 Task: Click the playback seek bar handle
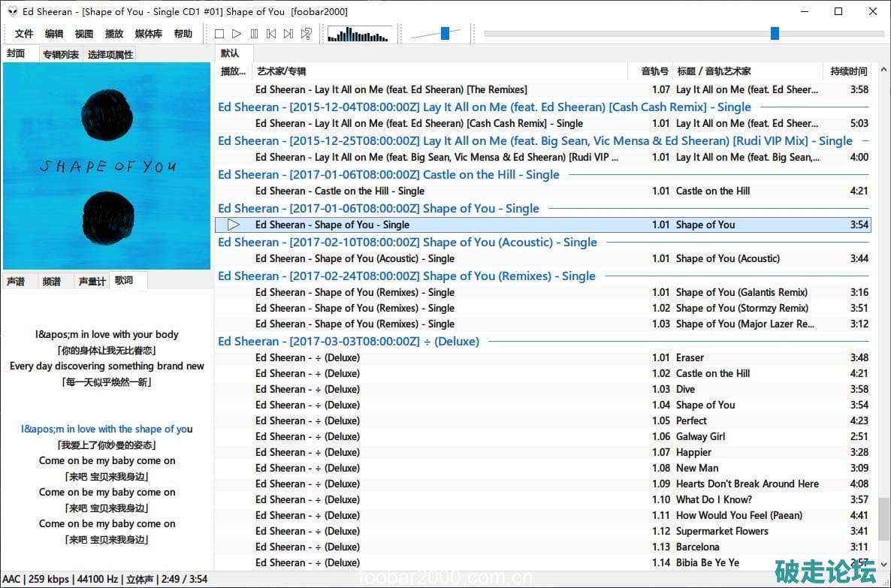tap(775, 33)
